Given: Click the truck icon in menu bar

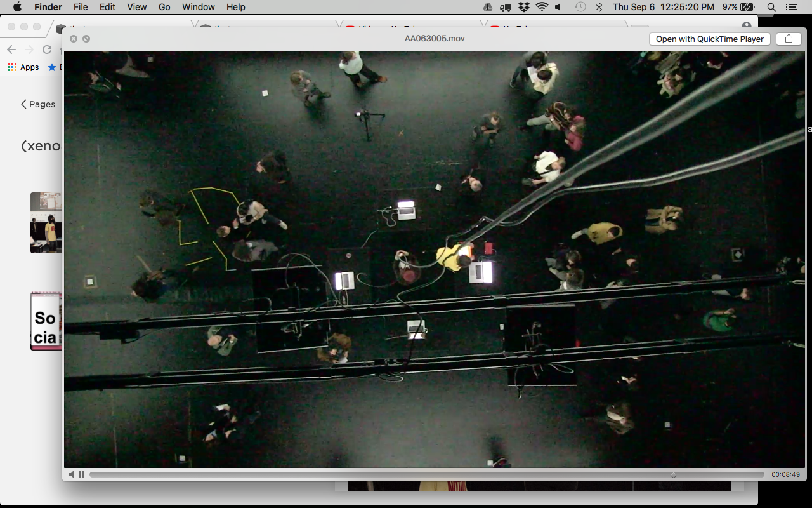Looking at the screenshot, I should click(x=506, y=7).
